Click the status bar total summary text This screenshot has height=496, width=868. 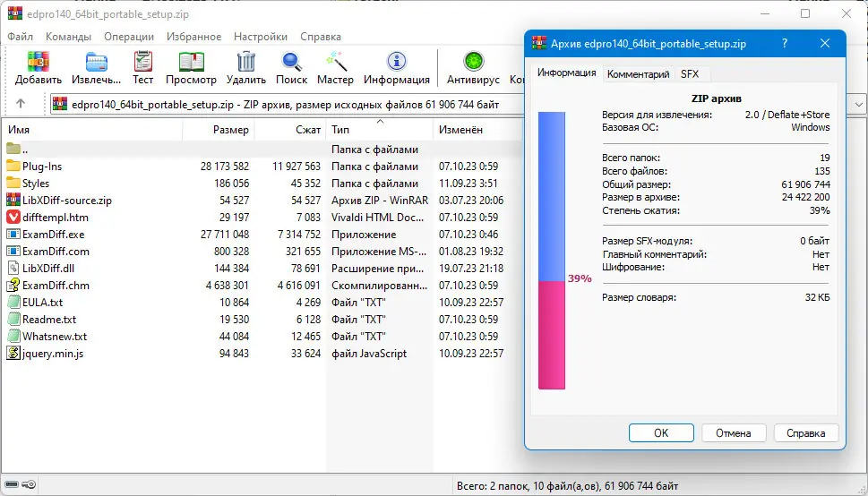click(567, 486)
